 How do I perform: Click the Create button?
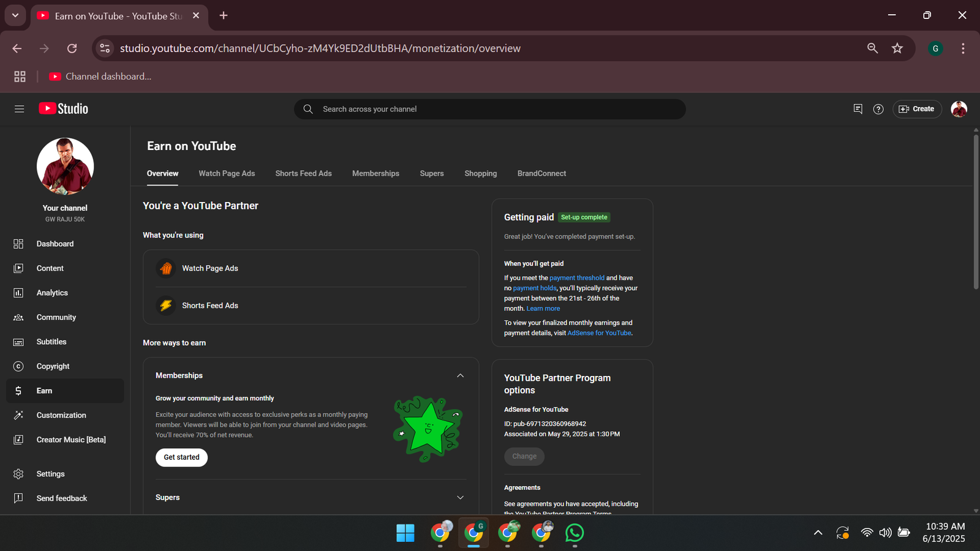point(917,109)
